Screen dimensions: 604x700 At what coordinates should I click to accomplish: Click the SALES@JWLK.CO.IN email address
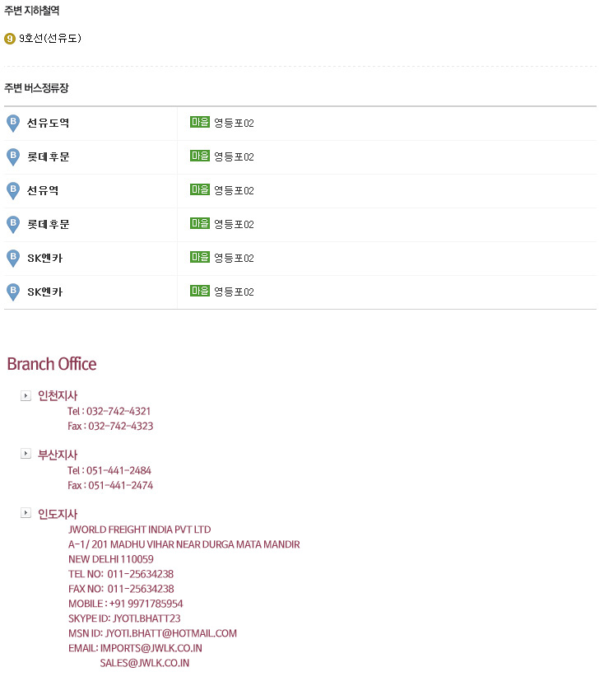[x=145, y=663]
